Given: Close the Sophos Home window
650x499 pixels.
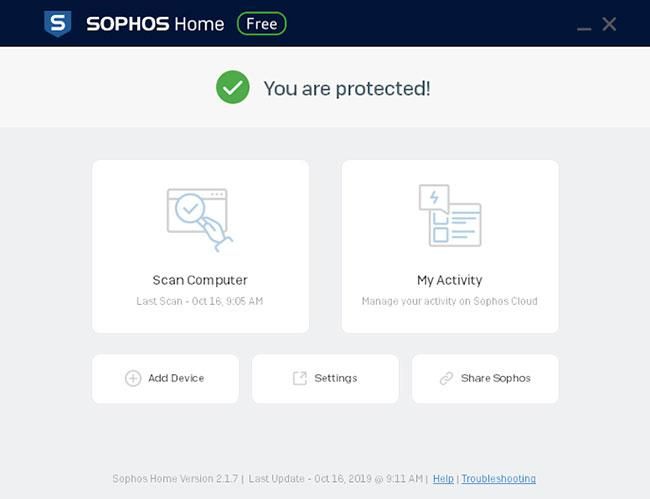Looking at the screenshot, I should 609,24.
